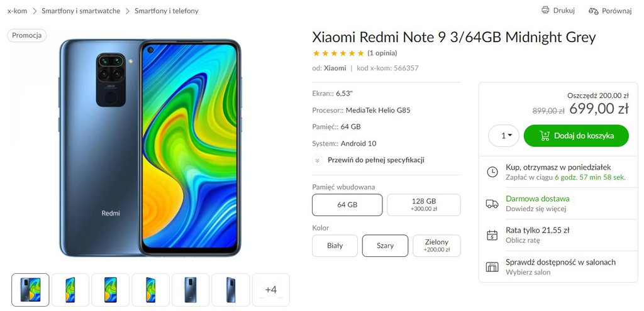This screenshot has height=311, width=644.
Task: Open the quantity dropdown showing 1
Action: pos(504,136)
